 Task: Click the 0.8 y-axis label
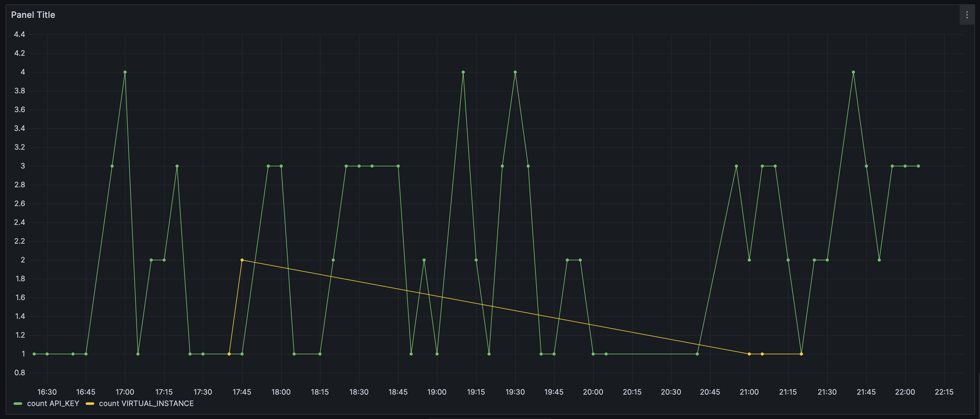click(x=19, y=372)
